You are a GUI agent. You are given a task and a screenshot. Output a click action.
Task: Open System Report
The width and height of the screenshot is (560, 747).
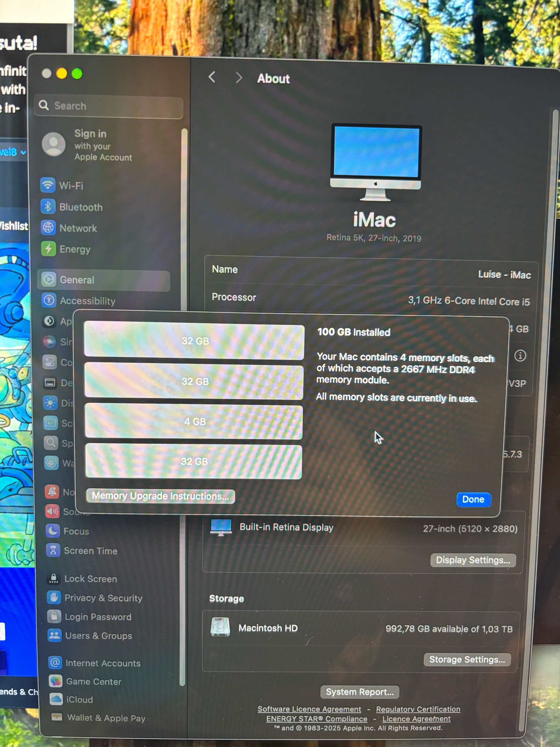pos(359,692)
